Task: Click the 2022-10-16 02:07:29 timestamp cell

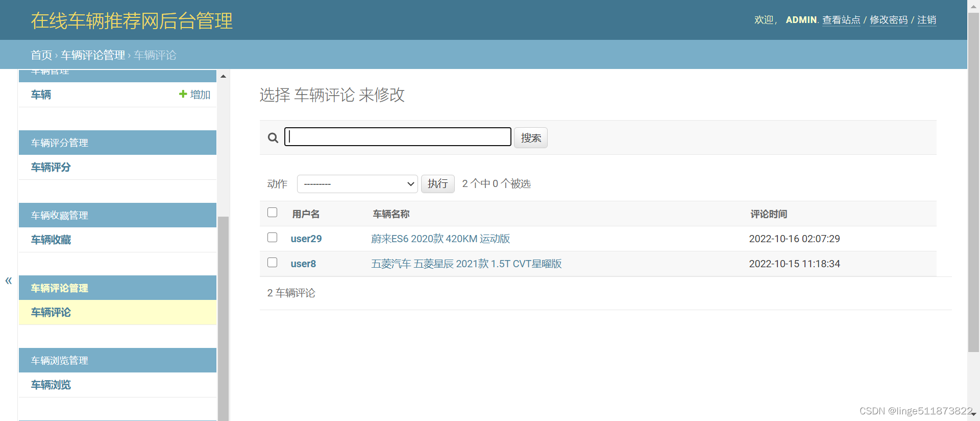Action: coord(794,239)
